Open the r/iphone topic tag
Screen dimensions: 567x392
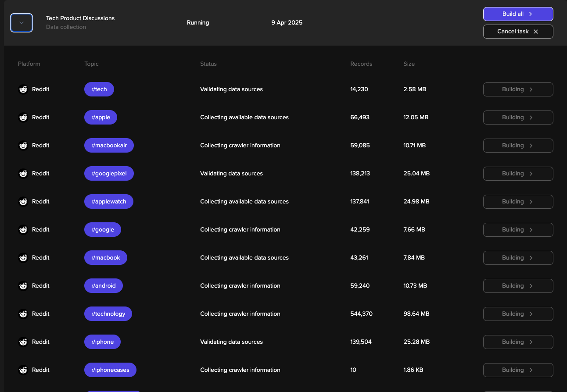[102, 342]
